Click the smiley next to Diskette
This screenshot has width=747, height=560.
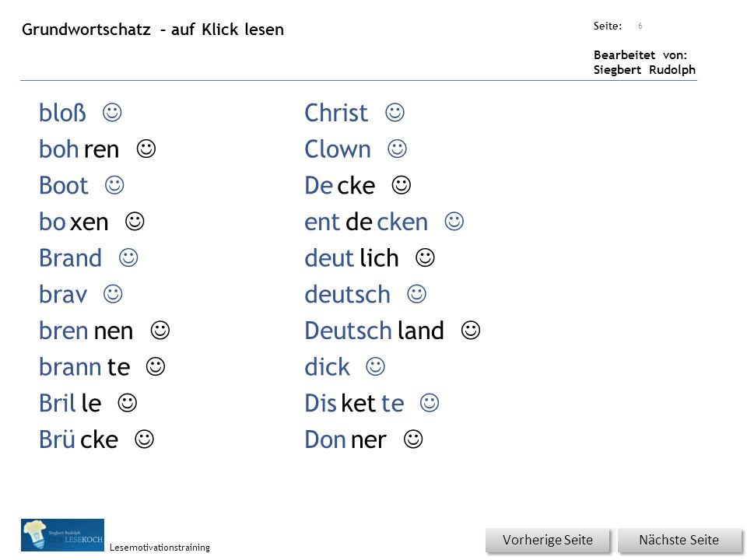[430, 403]
